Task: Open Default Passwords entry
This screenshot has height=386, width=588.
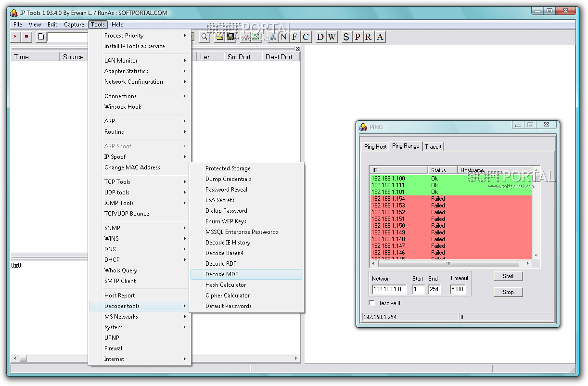Action: tap(247, 306)
